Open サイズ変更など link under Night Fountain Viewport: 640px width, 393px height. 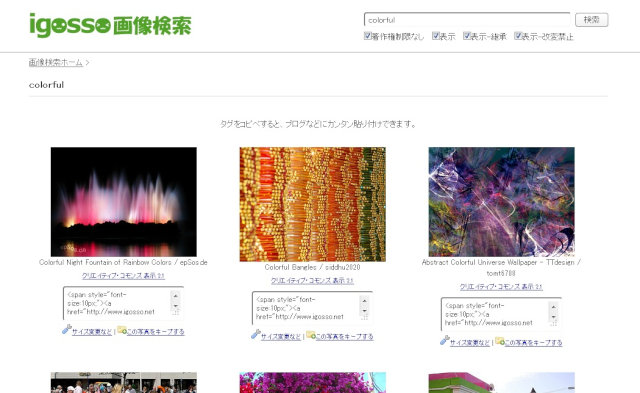tap(92, 332)
